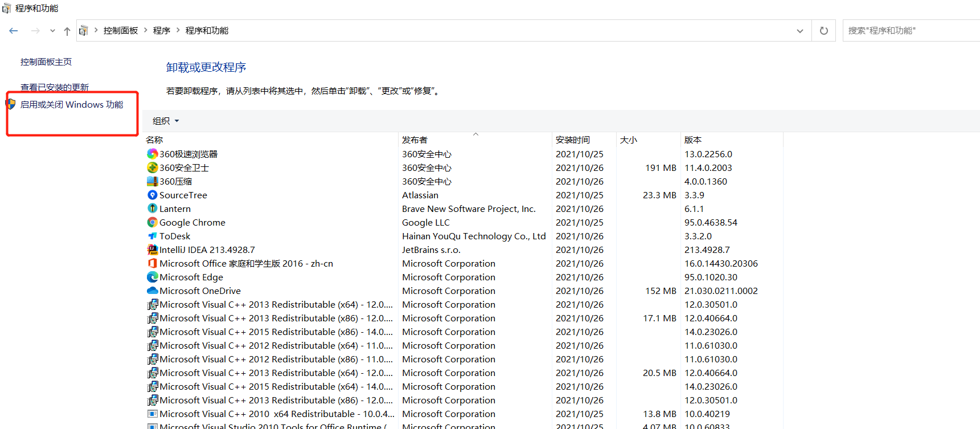Image resolution: width=980 pixels, height=429 pixels.
Task: Sort by 版本 column header
Action: tap(693, 140)
